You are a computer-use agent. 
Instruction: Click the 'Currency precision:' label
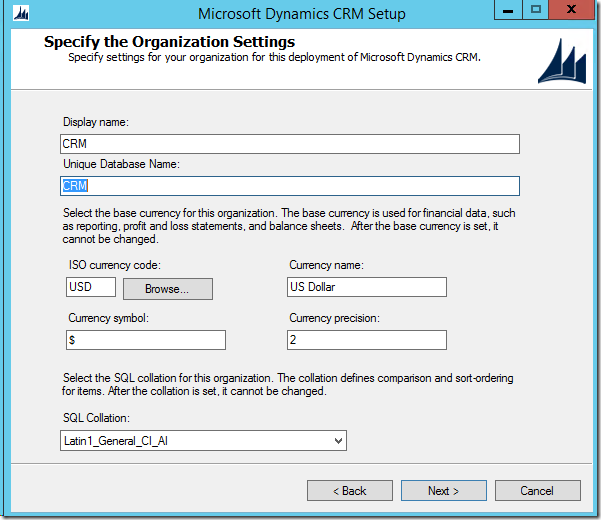click(x=335, y=318)
